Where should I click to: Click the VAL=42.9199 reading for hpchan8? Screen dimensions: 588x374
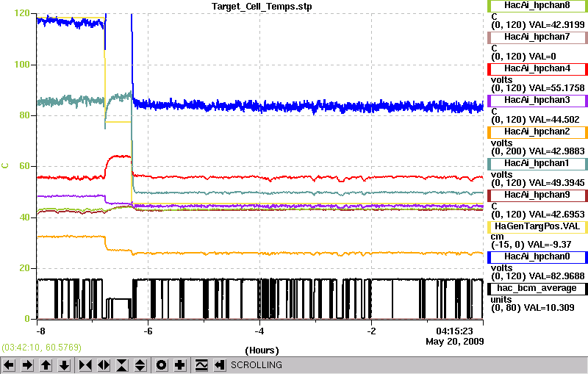(x=556, y=25)
